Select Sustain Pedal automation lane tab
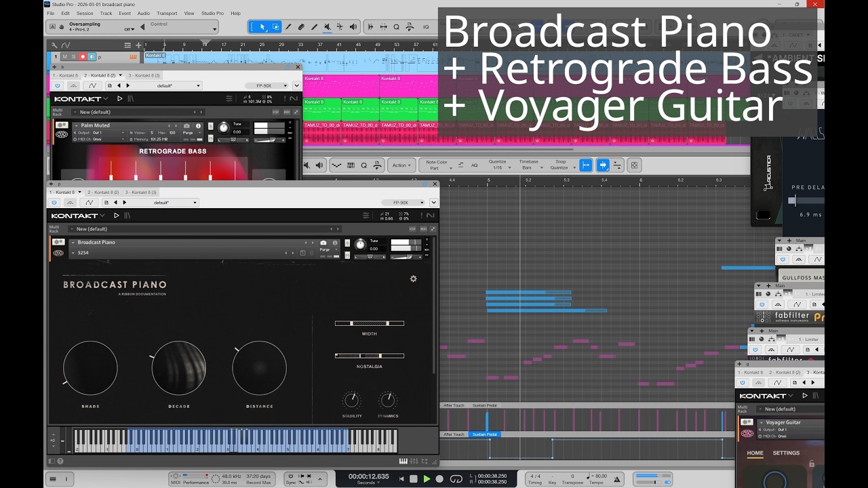The image size is (868, 488). pyautogui.click(x=484, y=434)
